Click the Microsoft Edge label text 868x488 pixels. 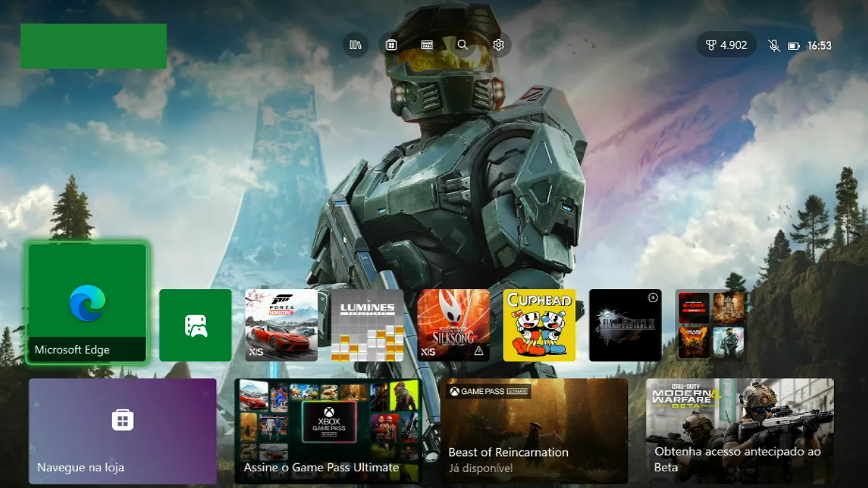[x=72, y=350]
